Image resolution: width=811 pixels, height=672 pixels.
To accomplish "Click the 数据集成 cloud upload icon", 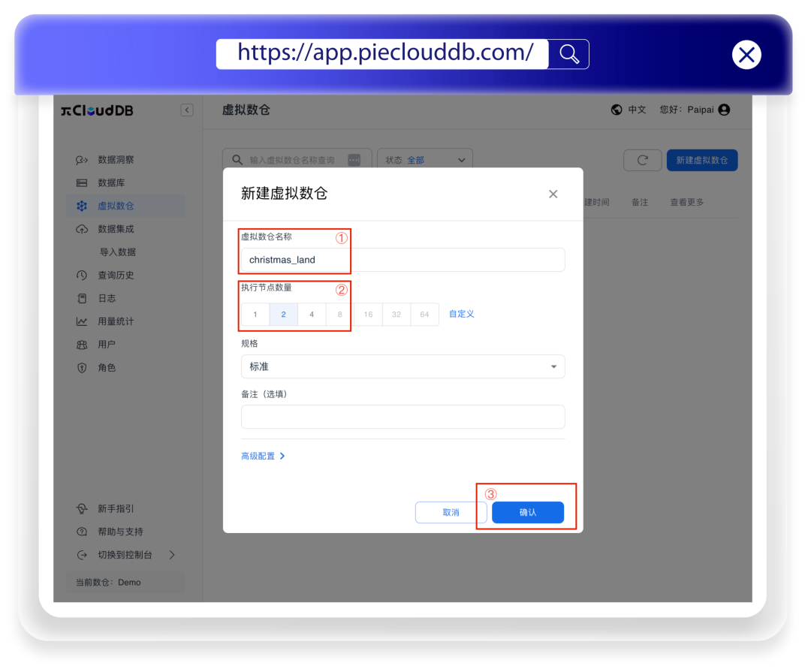I will [x=82, y=229].
